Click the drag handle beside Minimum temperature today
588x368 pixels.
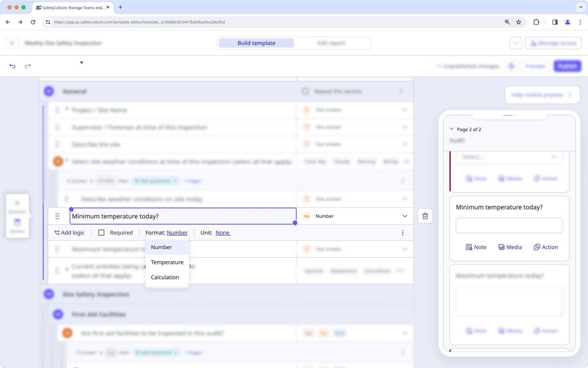pos(57,216)
